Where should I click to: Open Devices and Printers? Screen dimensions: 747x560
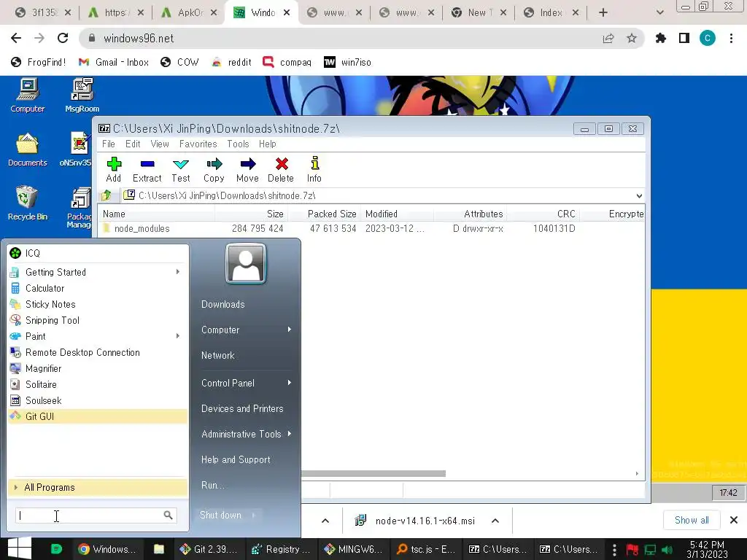tap(242, 408)
